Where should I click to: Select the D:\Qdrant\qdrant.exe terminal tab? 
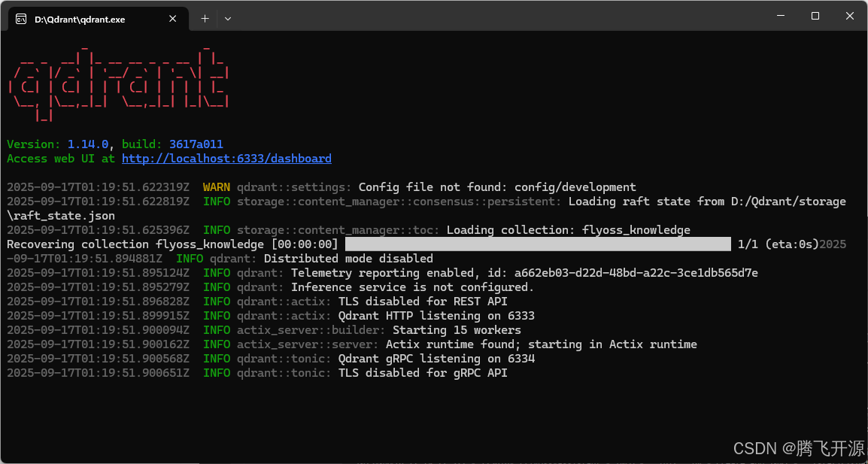[x=98, y=19]
